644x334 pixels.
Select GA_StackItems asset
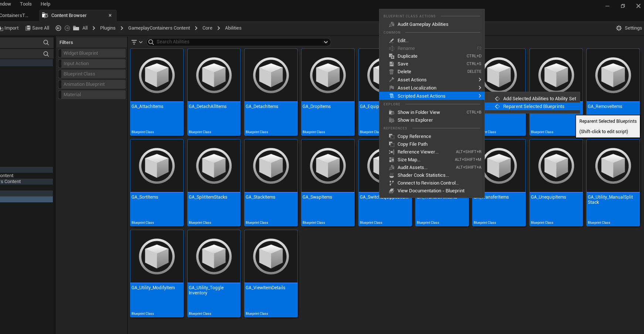271,183
